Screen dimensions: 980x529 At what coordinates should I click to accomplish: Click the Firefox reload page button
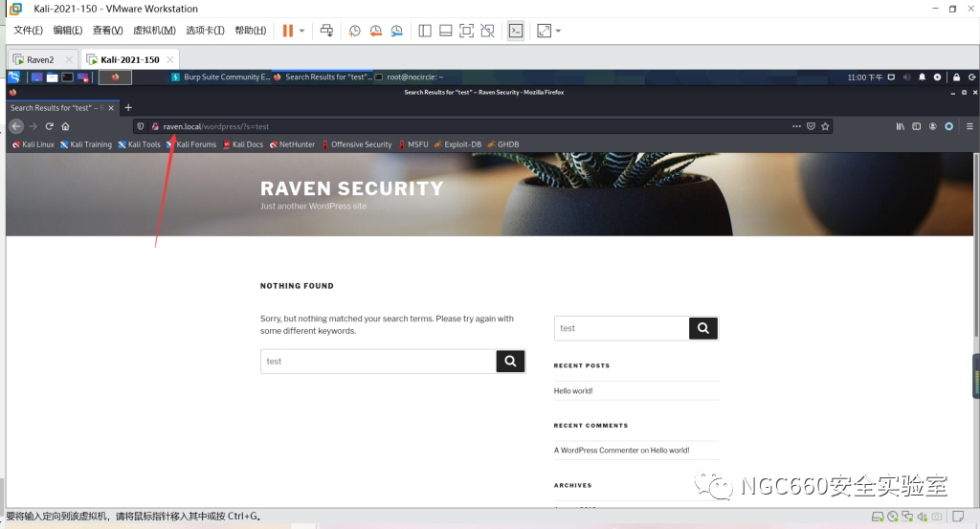pyautogui.click(x=49, y=126)
